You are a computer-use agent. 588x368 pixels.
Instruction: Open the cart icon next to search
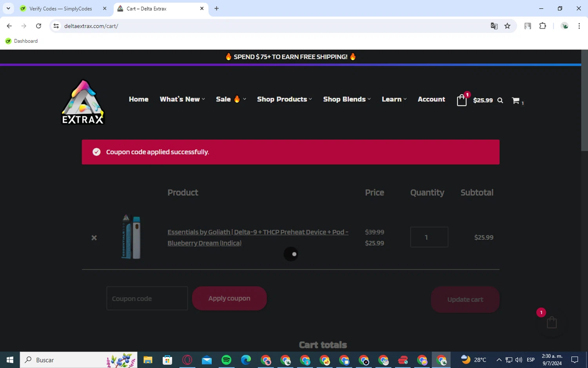point(516,100)
